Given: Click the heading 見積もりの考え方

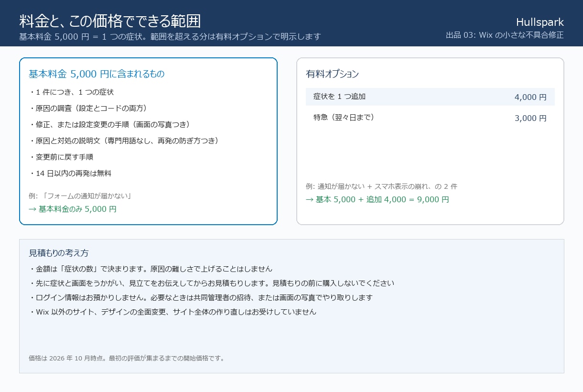Looking at the screenshot, I should [x=59, y=253].
